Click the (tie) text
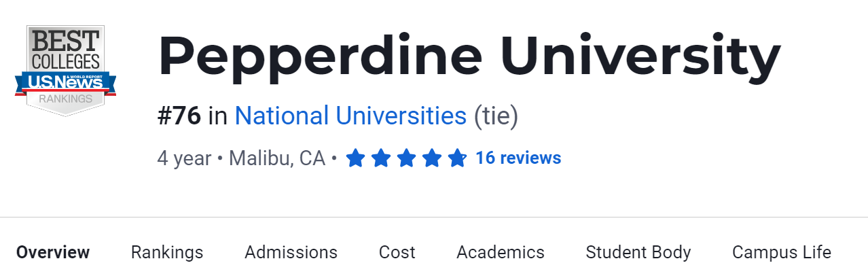This screenshot has width=868, height=278. [496, 116]
